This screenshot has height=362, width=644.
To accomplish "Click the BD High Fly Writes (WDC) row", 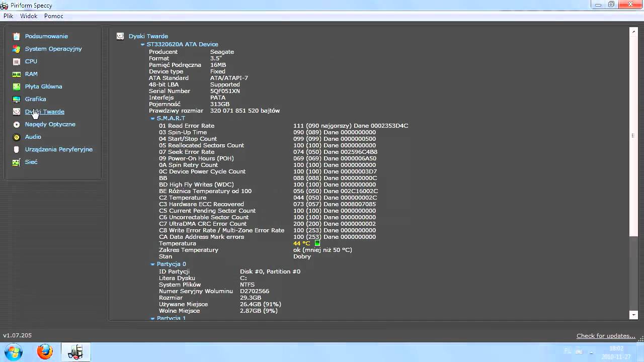I will click(x=267, y=185).
